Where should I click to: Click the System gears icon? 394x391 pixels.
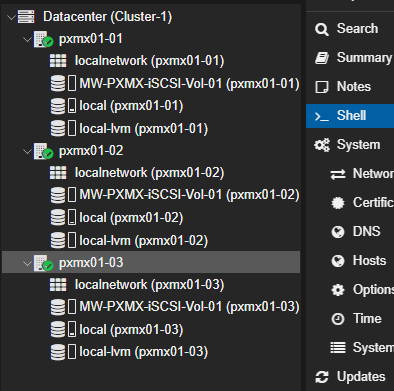[x=322, y=145]
